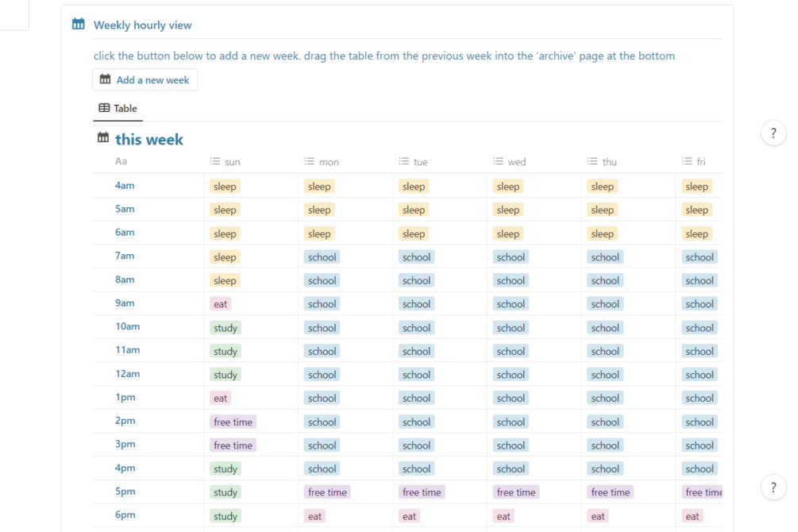798x532 pixels.
Task: Click the lower question mark help button
Action: tap(773, 488)
